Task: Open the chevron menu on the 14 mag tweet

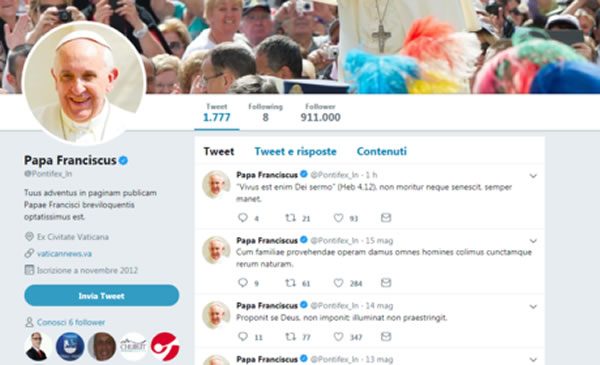Action: coord(533,306)
